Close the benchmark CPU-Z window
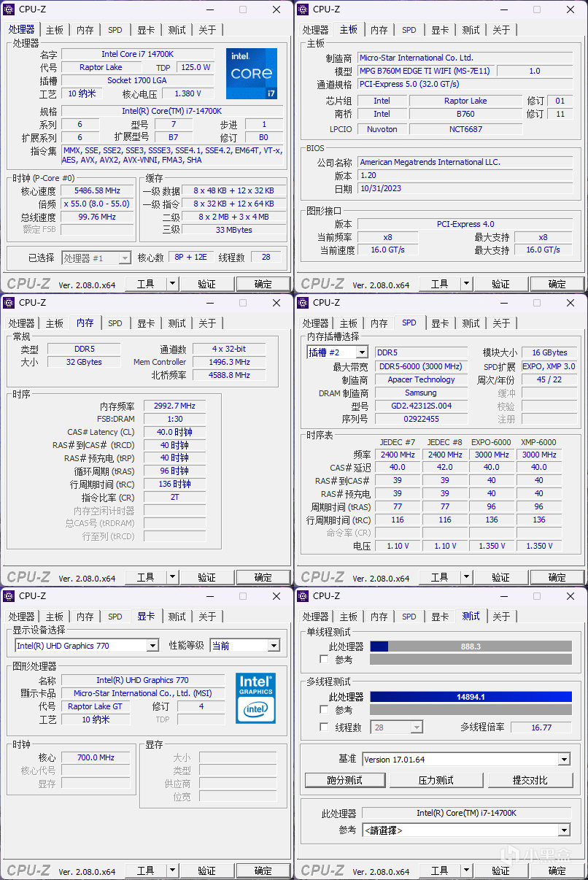This screenshot has width=588, height=880. 570,595
